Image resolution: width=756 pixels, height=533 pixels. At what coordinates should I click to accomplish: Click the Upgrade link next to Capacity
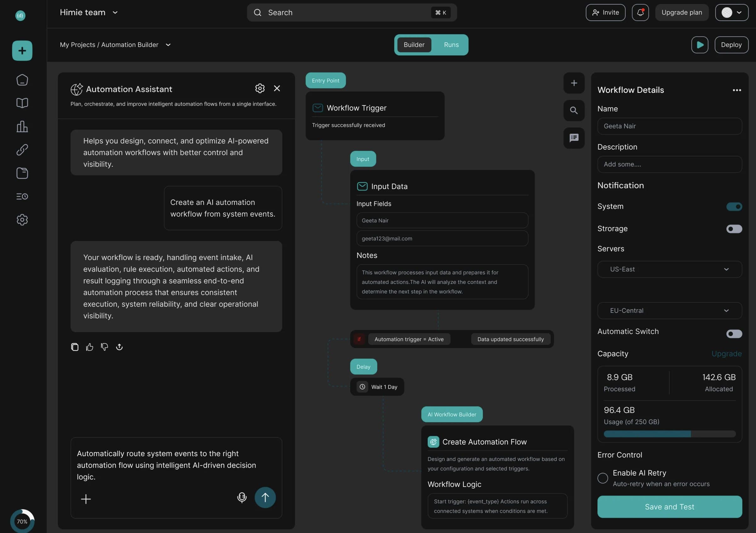pos(726,354)
